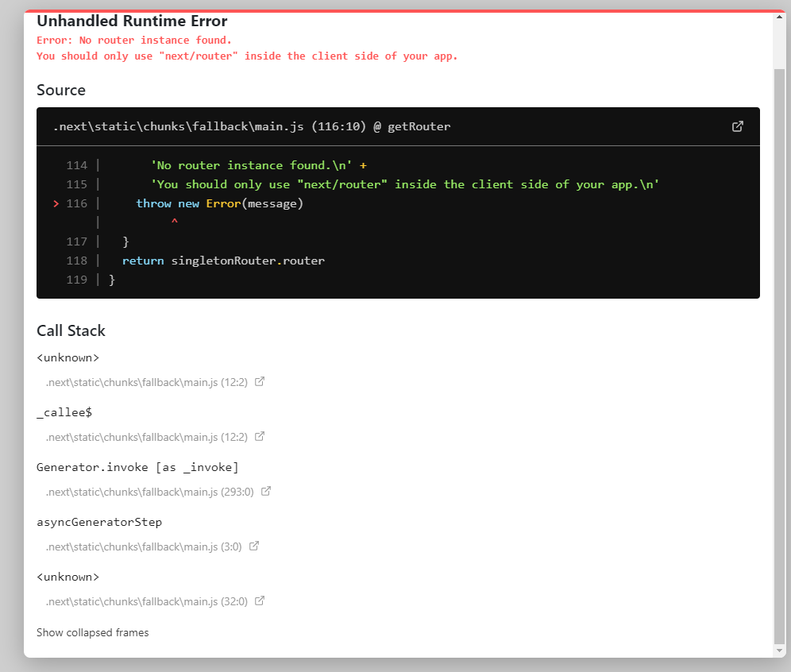Click Generator.invoke [as _invoke] entry

137,467
